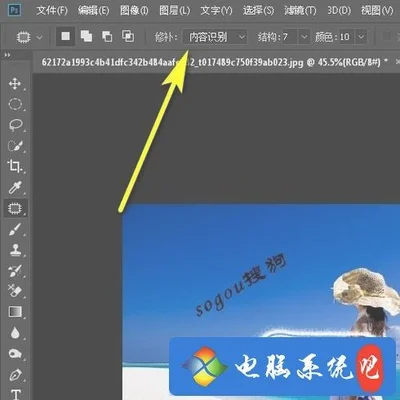The height and width of the screenshot is (400, 400).
Task: Select the Patch tool in the toolbox
Action: tap(15, 208)
